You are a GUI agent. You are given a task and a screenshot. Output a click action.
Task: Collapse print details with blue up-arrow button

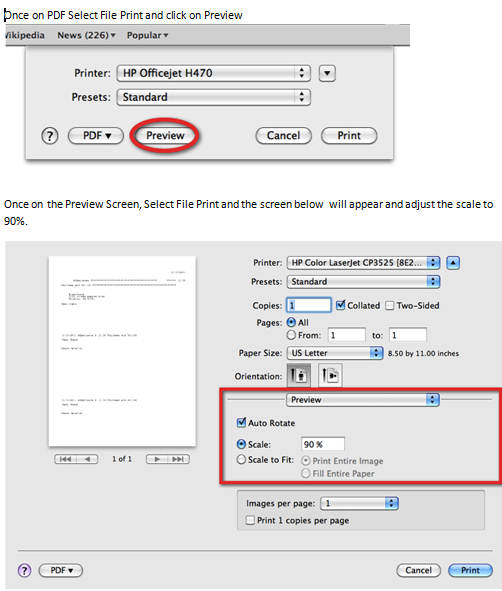[453, 263]
